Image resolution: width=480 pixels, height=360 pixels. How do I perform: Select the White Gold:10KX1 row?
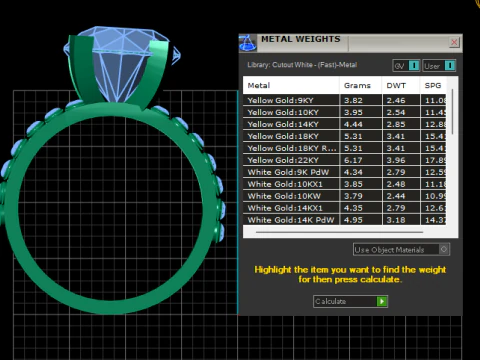[x=344, y=184]
